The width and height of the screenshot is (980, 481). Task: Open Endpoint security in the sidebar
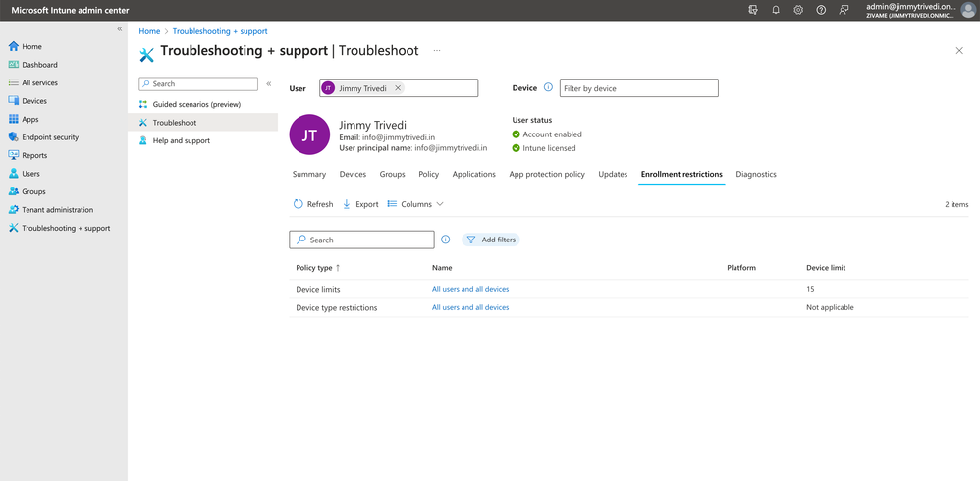[x=43, y=136]
